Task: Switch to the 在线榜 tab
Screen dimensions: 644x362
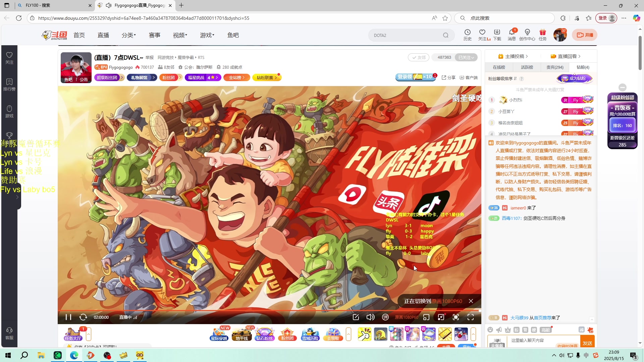Action: [499, 67]
